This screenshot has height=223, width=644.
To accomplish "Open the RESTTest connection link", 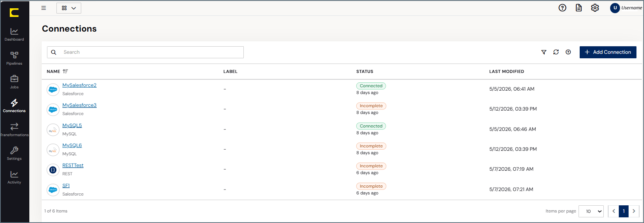I will coord(73,165).
